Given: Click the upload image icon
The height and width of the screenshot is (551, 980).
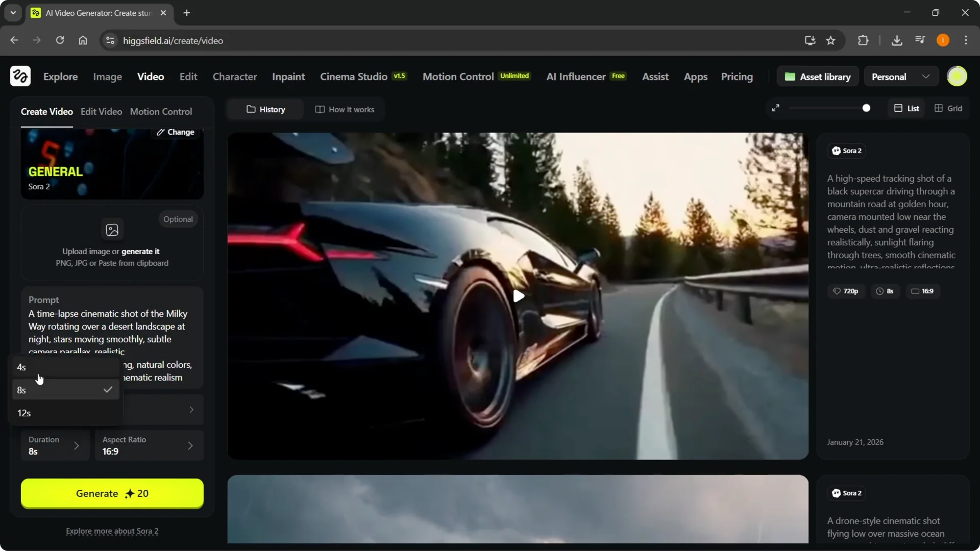Looking at the screenshot, I should click(112, 230).
